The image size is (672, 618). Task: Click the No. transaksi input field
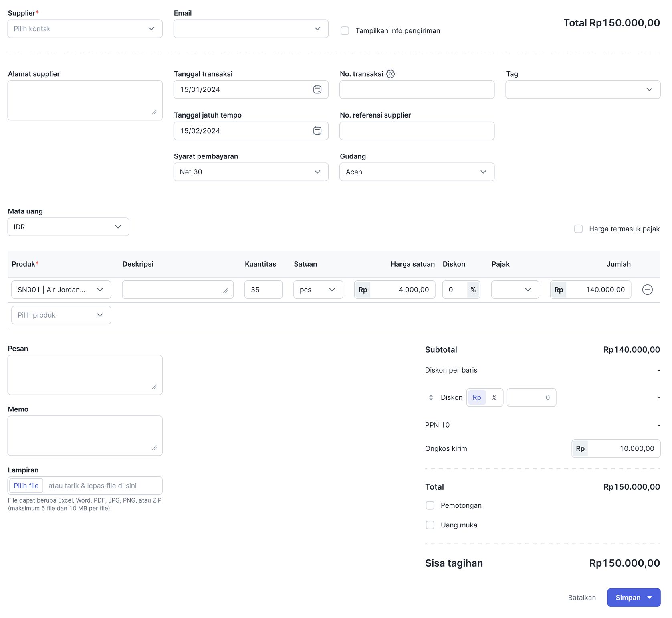click(x=417, y=89)
